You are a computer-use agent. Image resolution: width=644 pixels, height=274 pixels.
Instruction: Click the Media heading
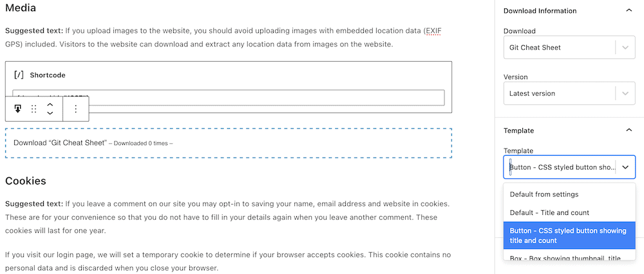[21, 8]
